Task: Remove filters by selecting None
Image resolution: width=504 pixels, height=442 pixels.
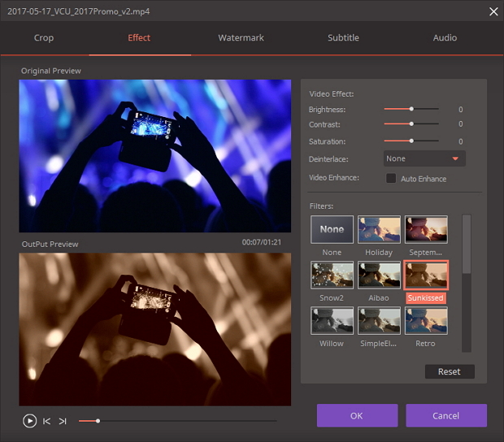Action: (x=332, y=229)
